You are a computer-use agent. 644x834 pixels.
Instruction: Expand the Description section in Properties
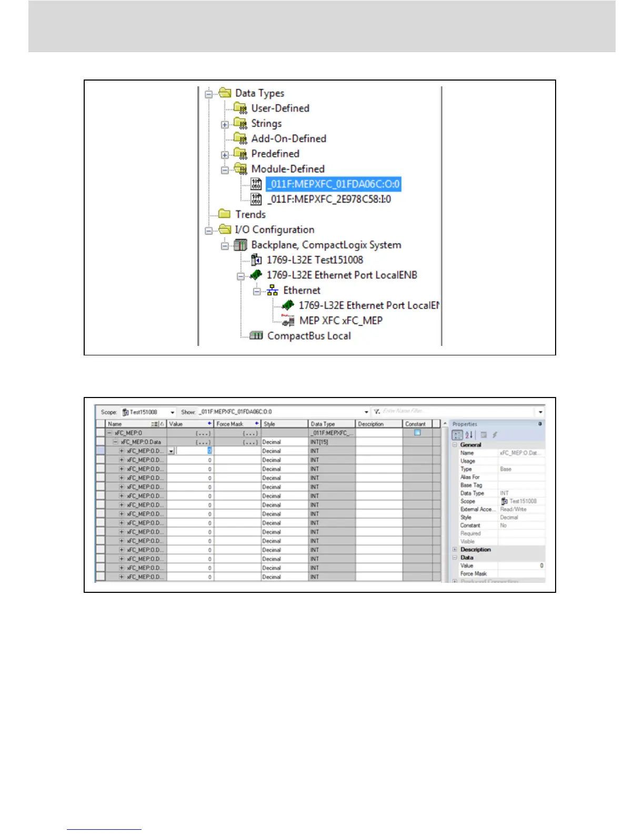(455, 550)
